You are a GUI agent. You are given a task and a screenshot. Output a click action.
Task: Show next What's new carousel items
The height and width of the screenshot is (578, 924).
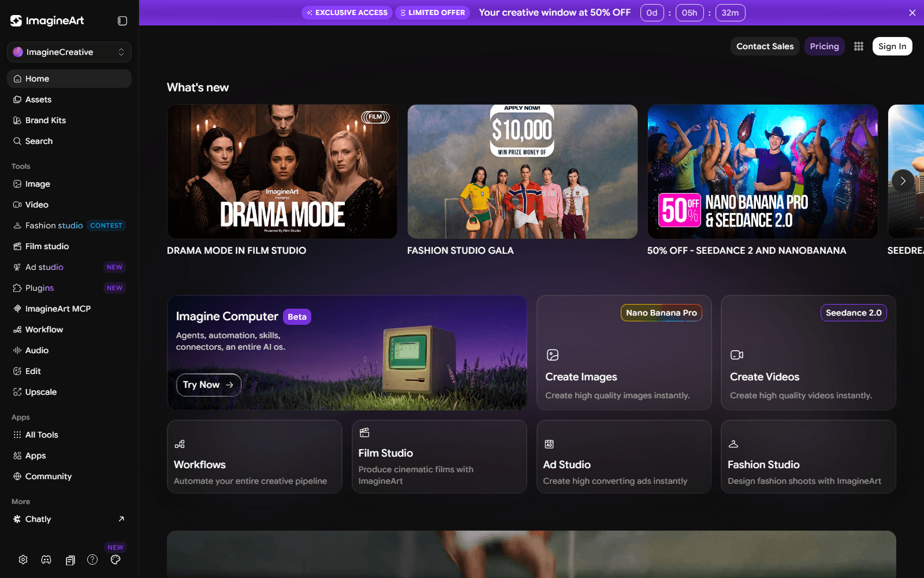click(x=903, y=181)
